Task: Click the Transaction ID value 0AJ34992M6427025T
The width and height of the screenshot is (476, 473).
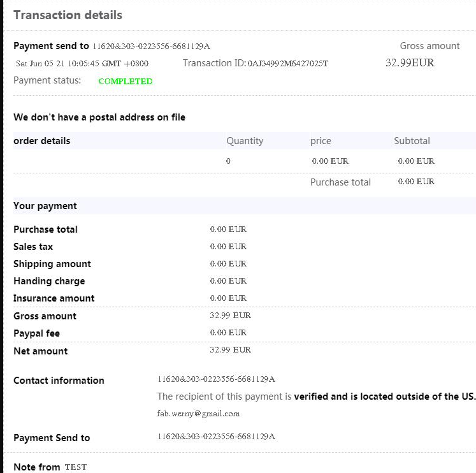Action: pos(287,64)
